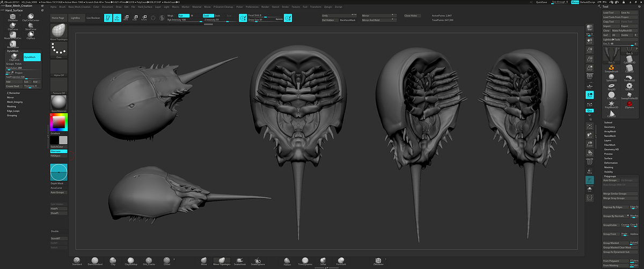Toggle Live Boolean
The width and height of the screenshot is (644, 269).
[93, 18]
